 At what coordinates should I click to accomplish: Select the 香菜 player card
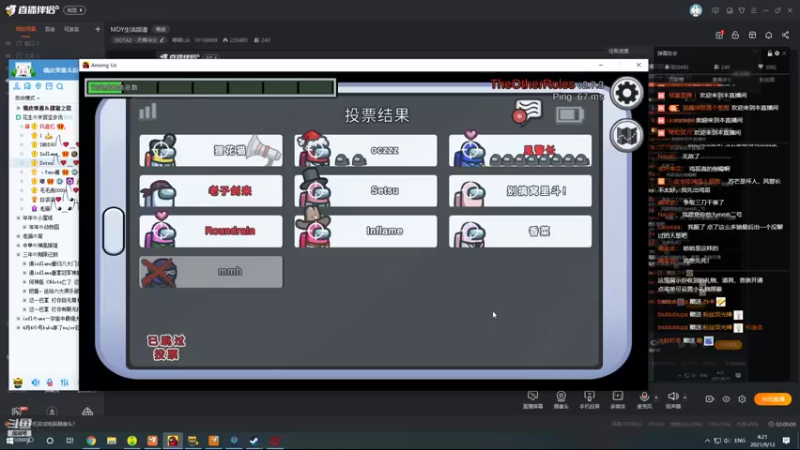tap(520, 232)
